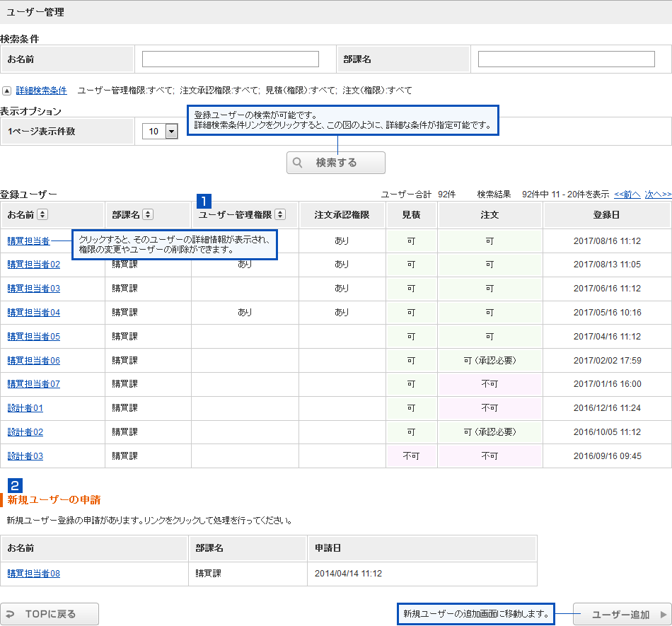
Task: Go to next page via 次へ>>
Action: tap(657, 194)
